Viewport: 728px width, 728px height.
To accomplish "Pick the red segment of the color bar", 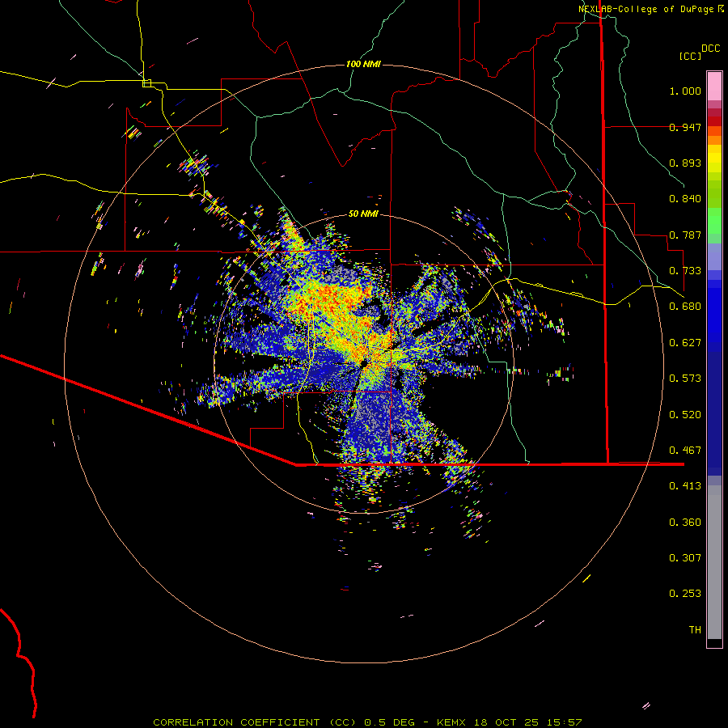I will coord(714,121).
